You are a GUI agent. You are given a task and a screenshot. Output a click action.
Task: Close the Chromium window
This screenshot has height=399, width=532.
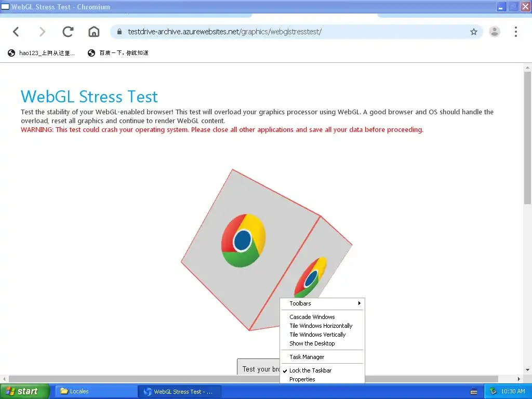(x=525, y=7)
